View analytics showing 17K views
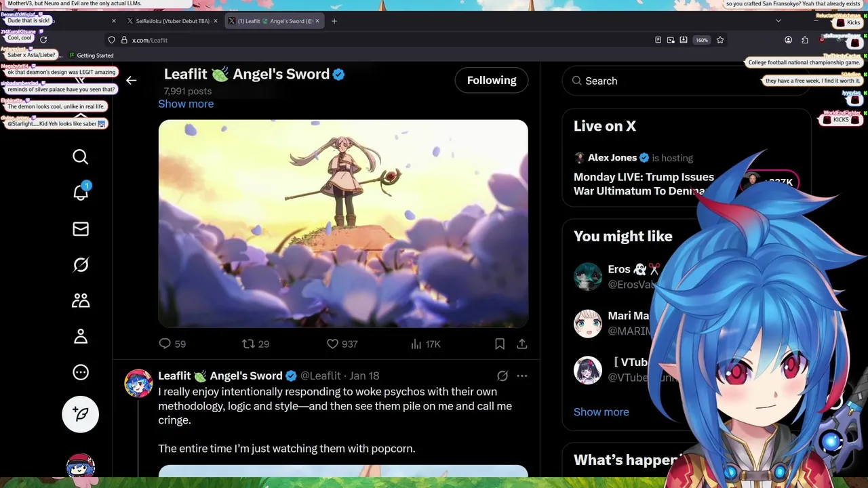This screenshot has height=488, width=868. pos(425,344)
